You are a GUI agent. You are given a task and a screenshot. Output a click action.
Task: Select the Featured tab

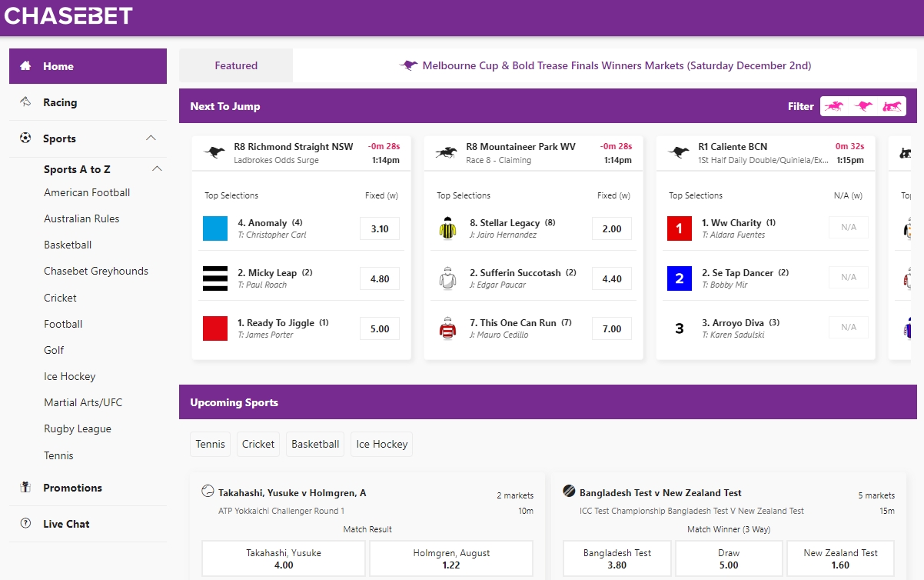pos(236,66)
